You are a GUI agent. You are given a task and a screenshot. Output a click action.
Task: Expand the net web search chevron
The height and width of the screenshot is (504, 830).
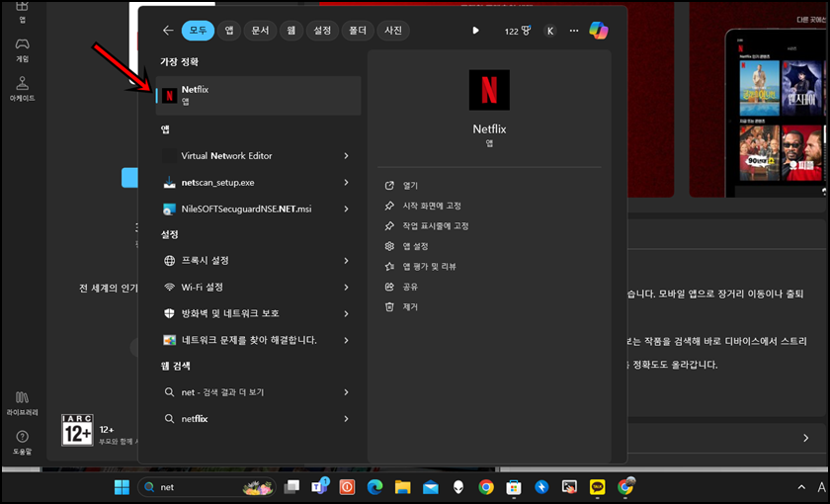pyautogui.click(x=346, y=392)
